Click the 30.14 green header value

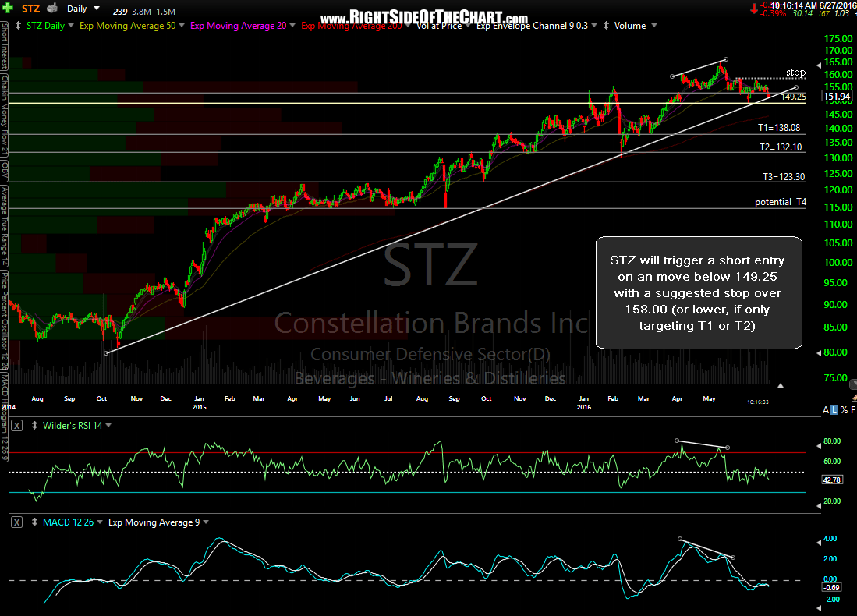click(x=802, y=14)
